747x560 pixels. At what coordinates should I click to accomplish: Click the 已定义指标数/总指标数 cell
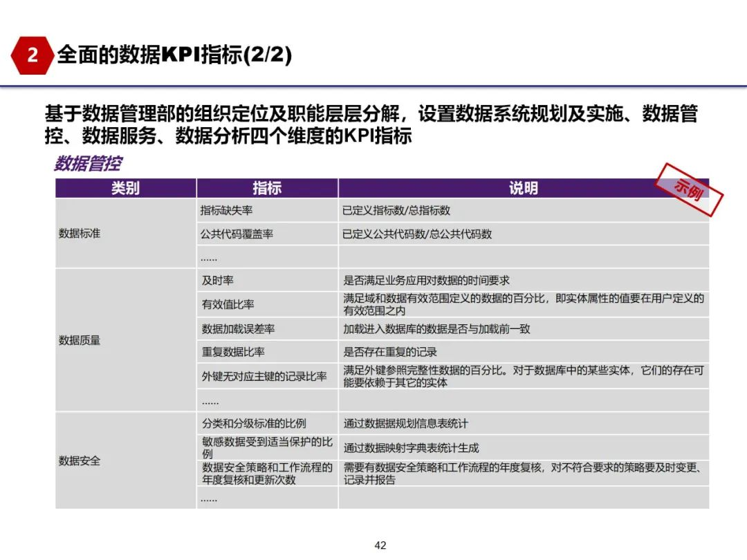[x=524, y=210]
